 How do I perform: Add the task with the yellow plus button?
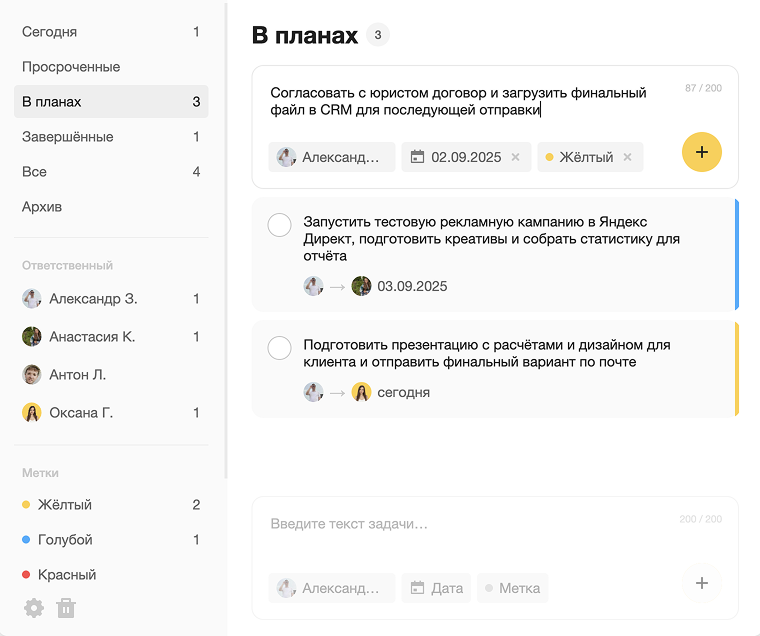pos(701,152)
